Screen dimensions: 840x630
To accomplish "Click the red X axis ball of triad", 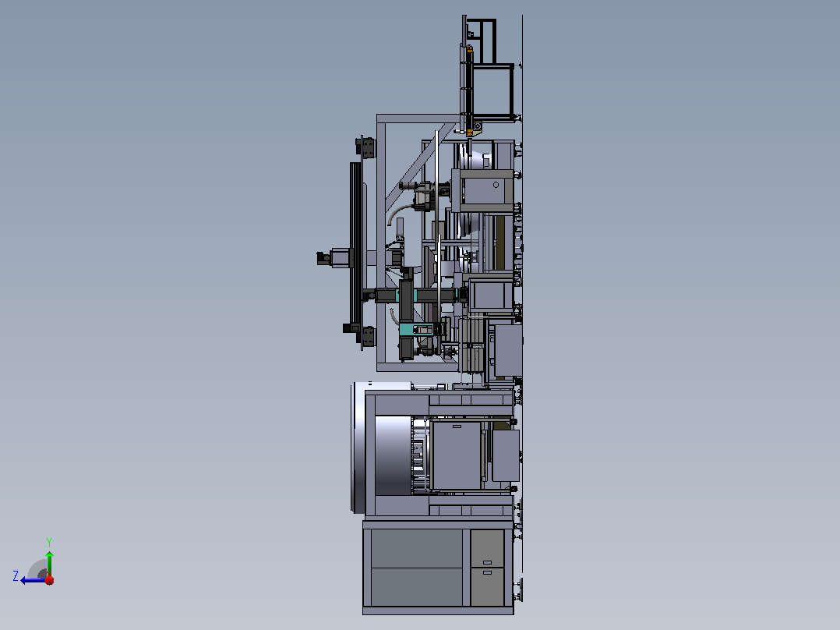I will coord(49,580).
